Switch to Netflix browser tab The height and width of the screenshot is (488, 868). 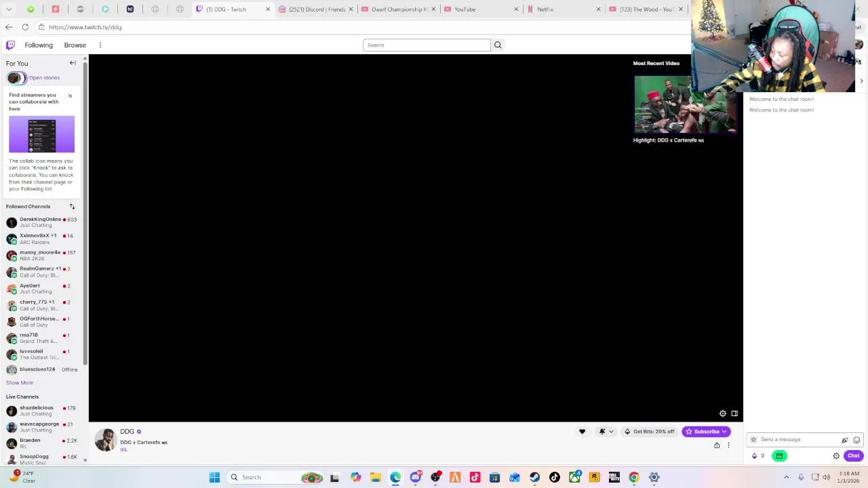(564, 9)
